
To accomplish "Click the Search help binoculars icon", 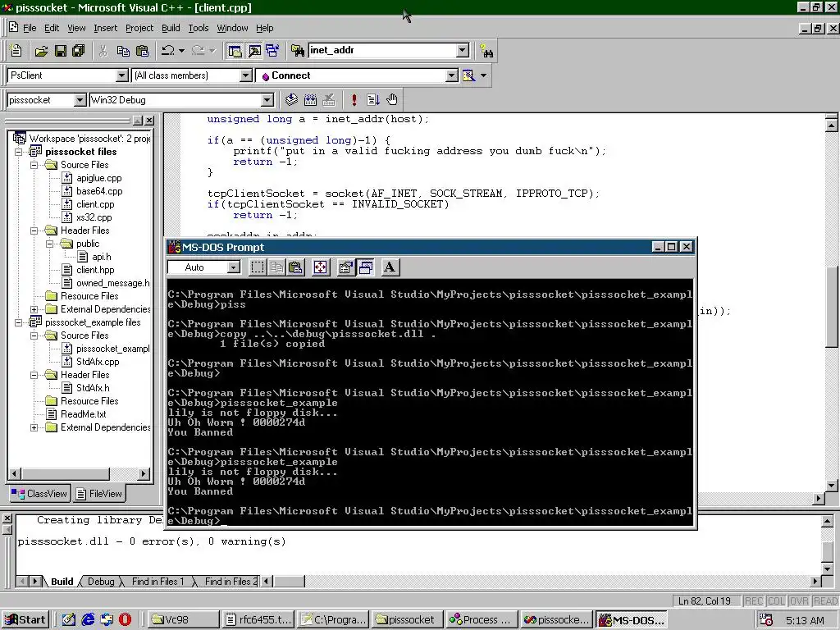I will tap(486, 51).
